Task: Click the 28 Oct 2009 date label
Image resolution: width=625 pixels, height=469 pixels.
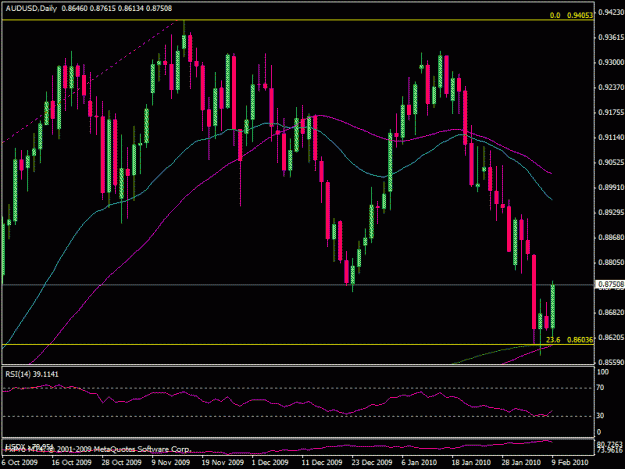Action: click(x=121, y=462)
